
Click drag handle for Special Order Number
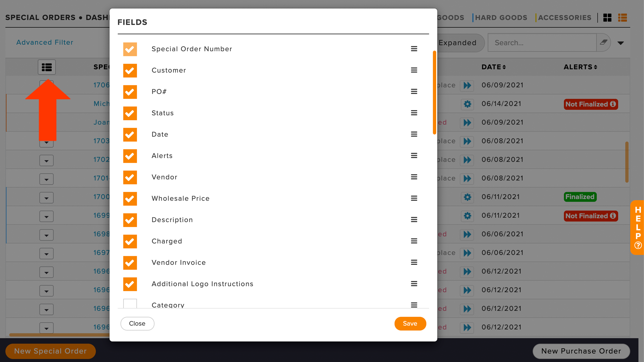[414, 49]
